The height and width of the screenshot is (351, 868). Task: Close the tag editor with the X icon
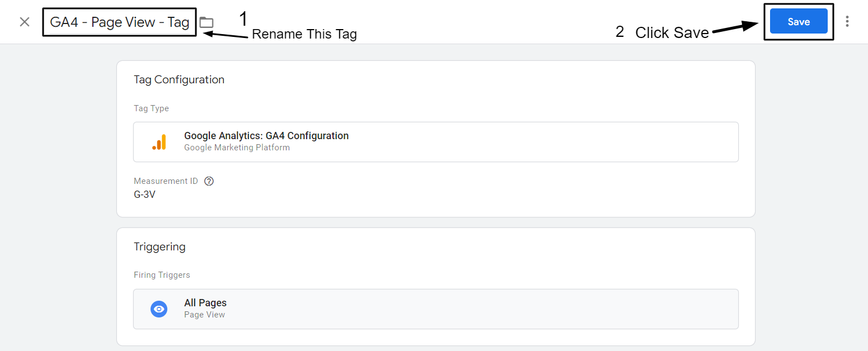(x=24, y=21)
